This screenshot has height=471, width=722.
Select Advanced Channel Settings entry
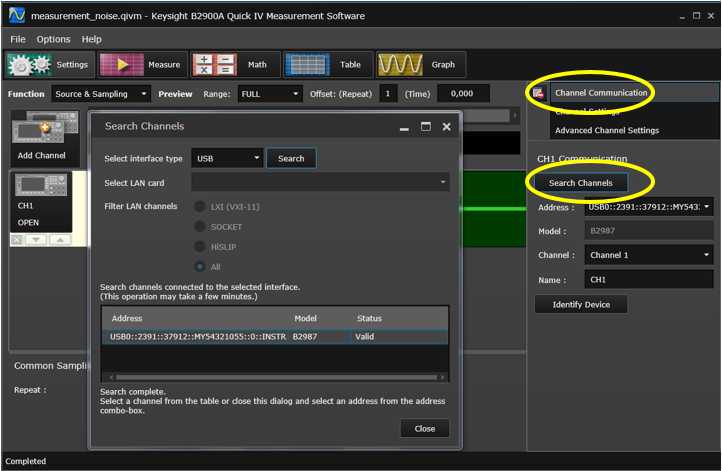(x=606, y=131)
